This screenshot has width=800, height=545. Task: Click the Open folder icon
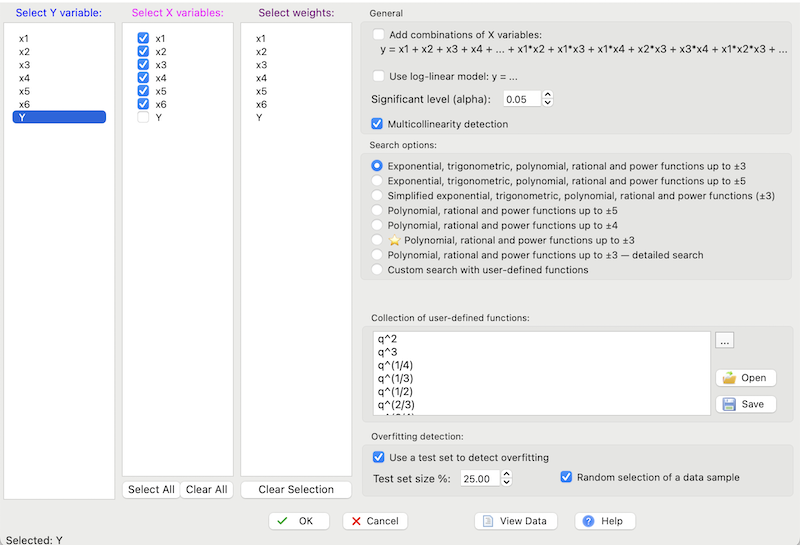click(729, 378)
